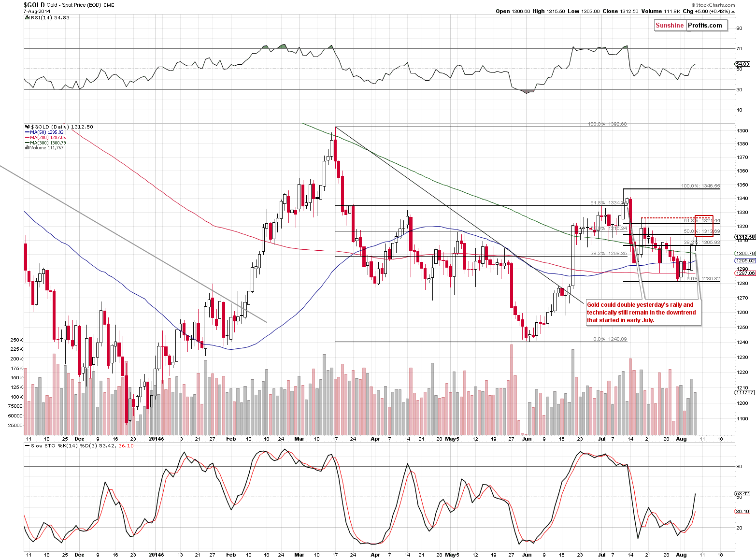Click the 70 label on the RSI axis
This screenshot has width=756, height=559.
[739, 49]
